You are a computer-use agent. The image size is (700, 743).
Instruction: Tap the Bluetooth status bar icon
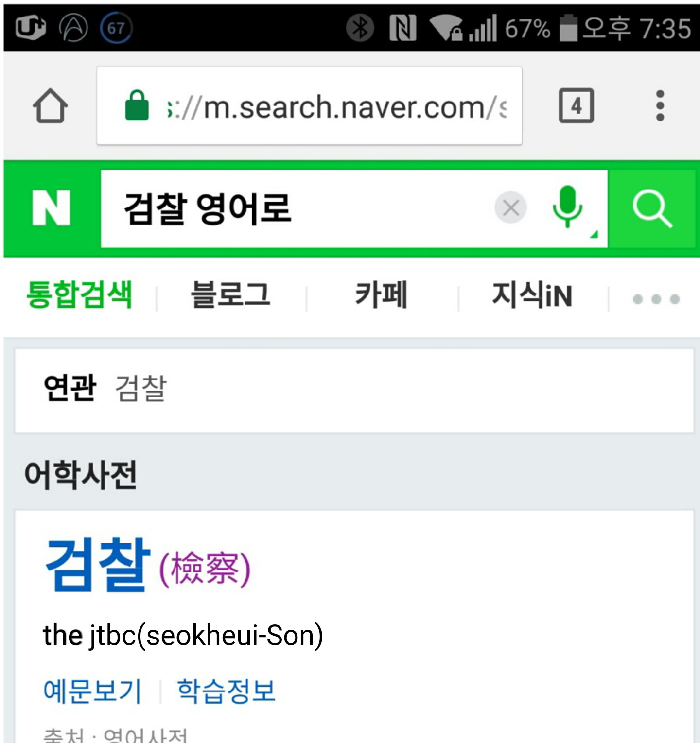tap(360, 28)
